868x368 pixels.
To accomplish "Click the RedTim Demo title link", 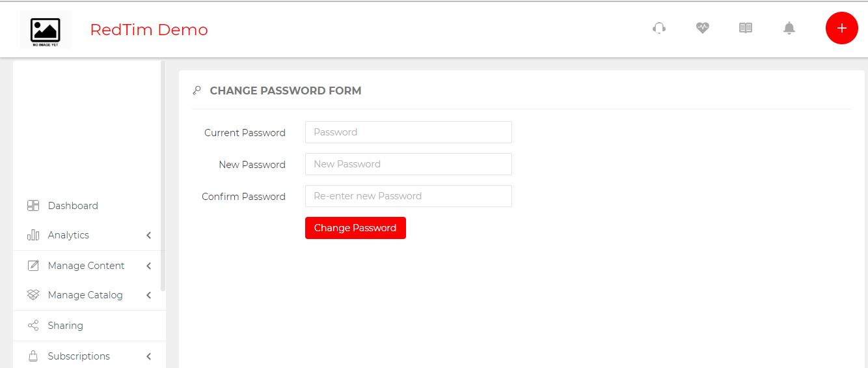I will pyautogui.click(x=149, y=30).
